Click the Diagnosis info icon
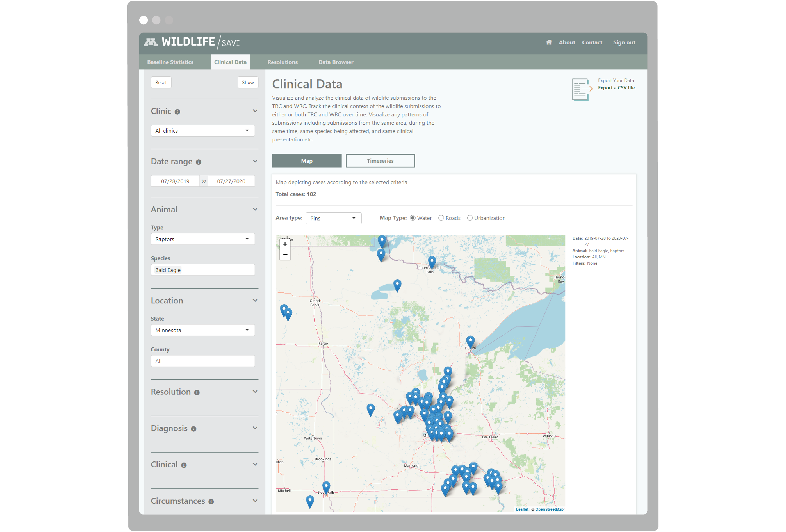Viewport: 786px width, 532px height. pos(193,429)
